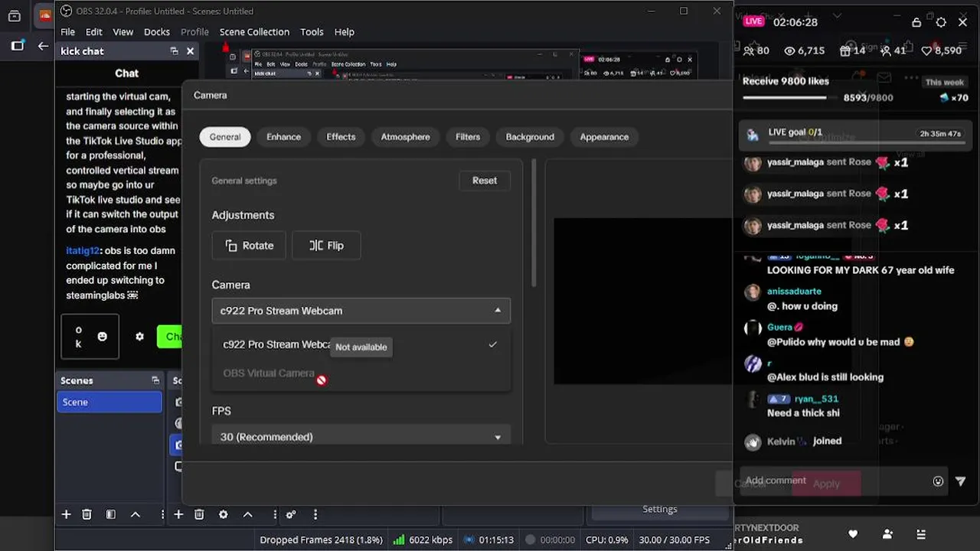Switch to the Appearance camera tab

(x=604, y=137)
